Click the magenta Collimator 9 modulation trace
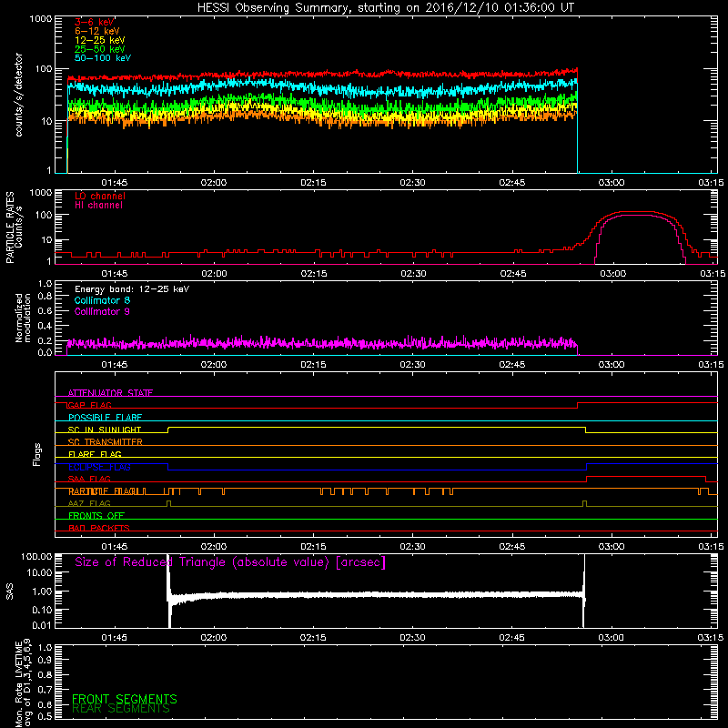 point(322,344)
